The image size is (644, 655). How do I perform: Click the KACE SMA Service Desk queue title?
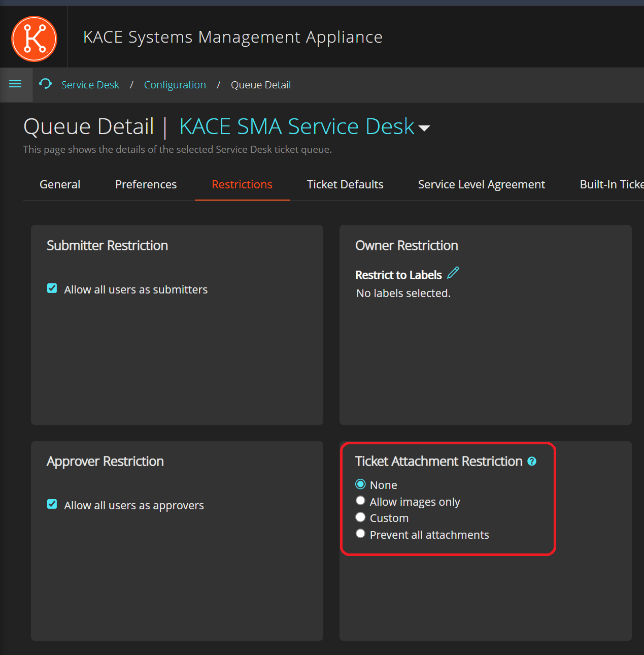tap(297, 126)
